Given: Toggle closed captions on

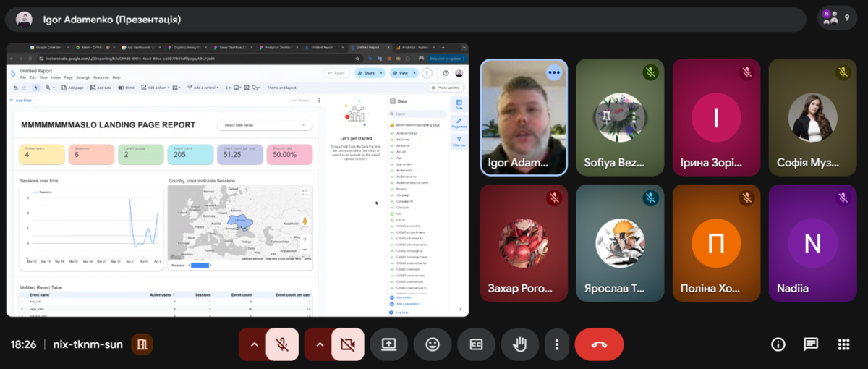Looking at the screenshot, I should (x=476, y=344).
